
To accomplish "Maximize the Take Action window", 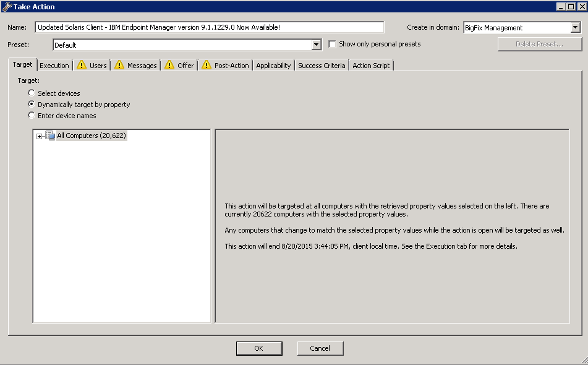I will coord(571,7).
